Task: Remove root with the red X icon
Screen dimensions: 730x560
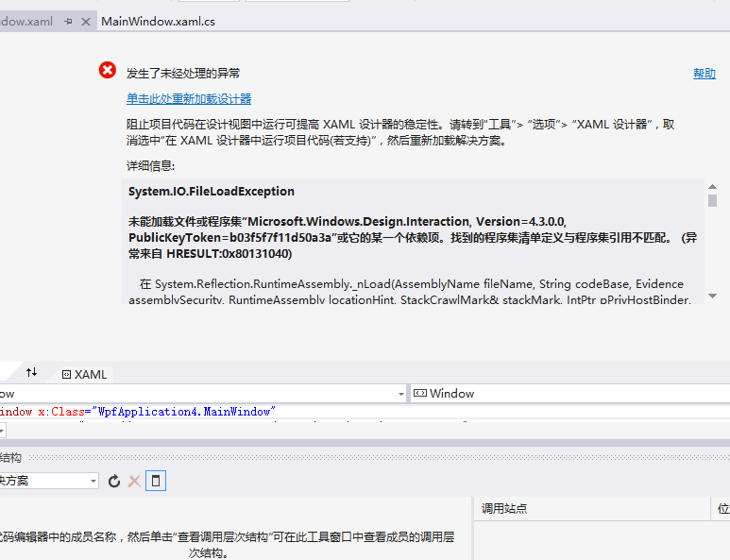Action: pyautogui.click(x=134, y=481)
